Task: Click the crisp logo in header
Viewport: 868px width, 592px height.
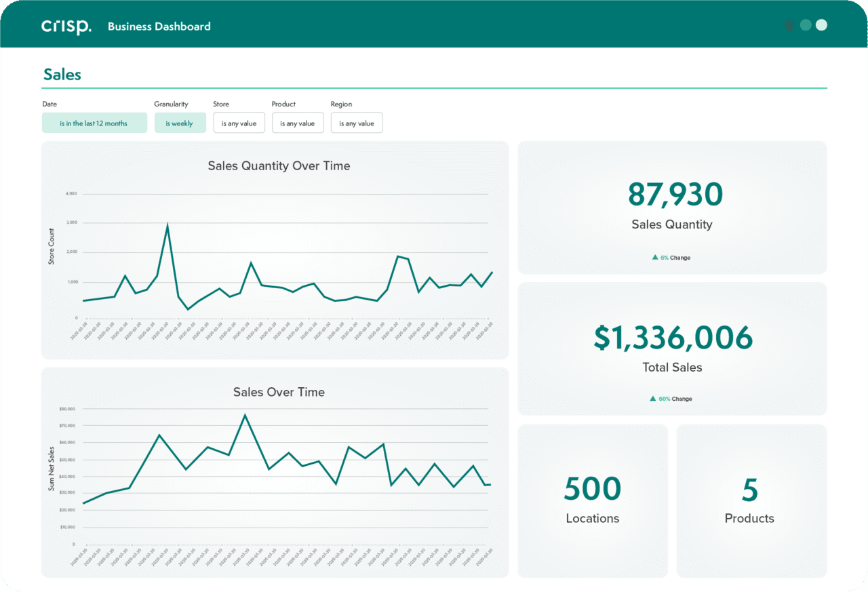Action: click(66, 26)
